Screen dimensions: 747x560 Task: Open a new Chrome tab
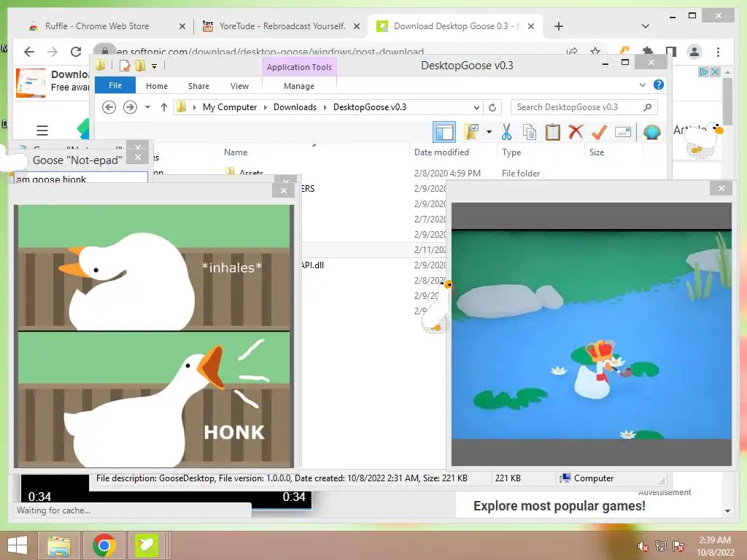point(559,26)
